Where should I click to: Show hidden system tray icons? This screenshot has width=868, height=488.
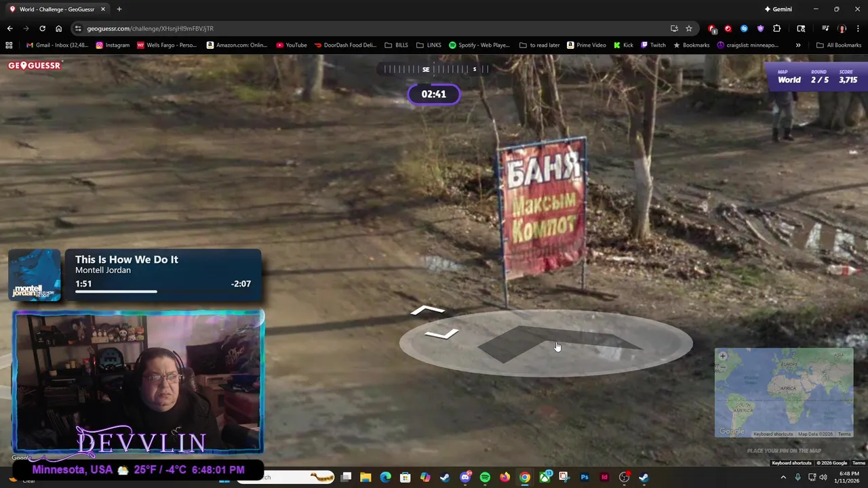pyautogui.click(x=783, y=477)
